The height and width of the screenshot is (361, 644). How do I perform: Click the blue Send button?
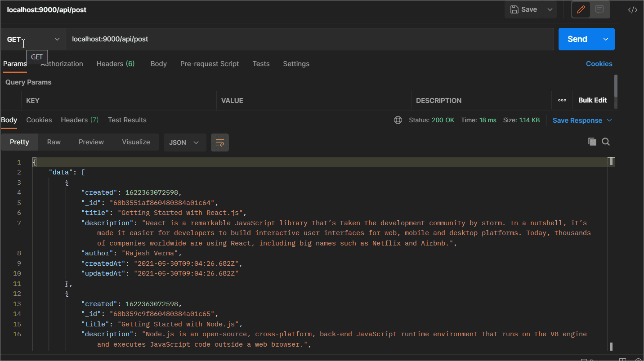point(577,39)
